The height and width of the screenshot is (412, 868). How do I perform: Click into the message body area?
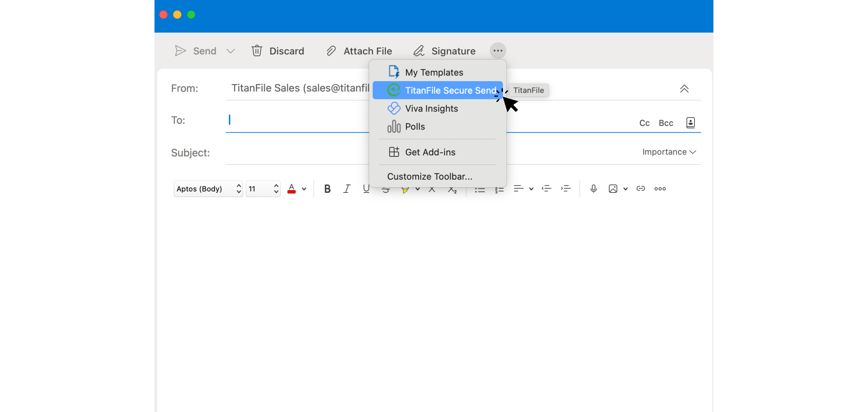coord(434,306)
